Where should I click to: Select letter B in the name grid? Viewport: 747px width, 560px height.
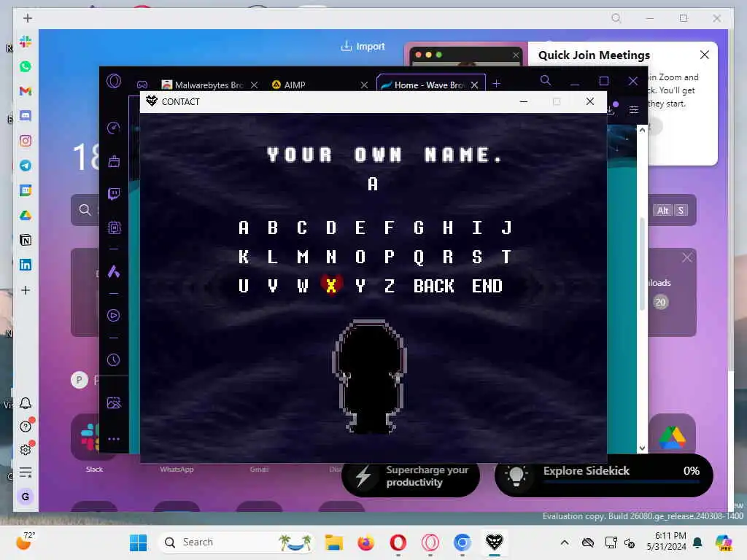pos(273,227)
